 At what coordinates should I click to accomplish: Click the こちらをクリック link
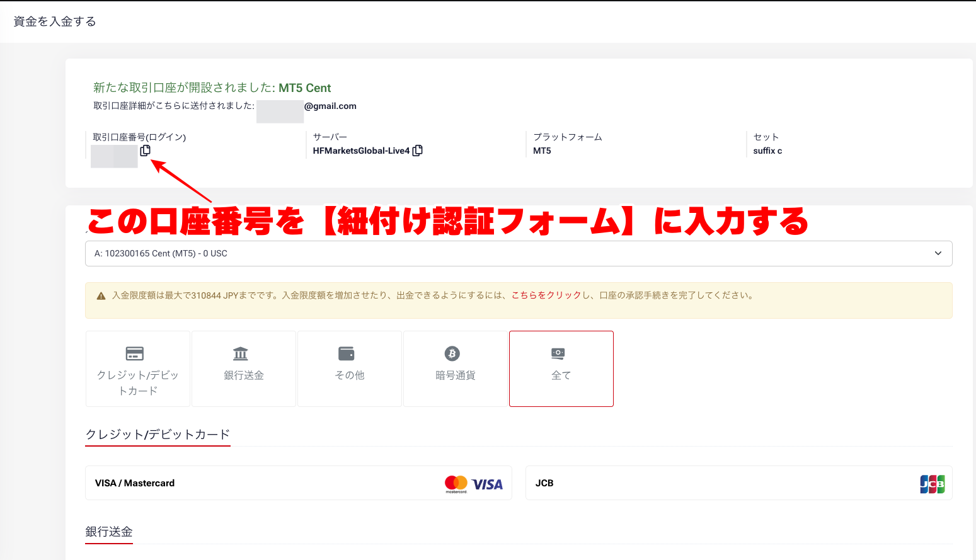click(x=546, y=295)
